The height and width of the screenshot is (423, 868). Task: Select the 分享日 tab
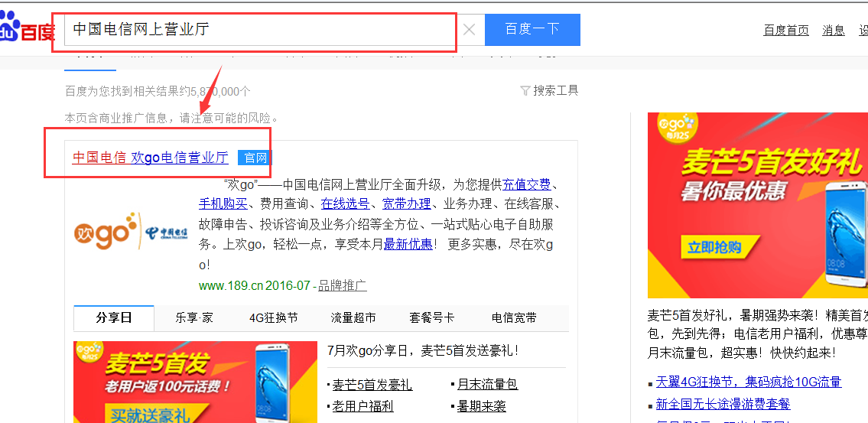(113, 317)
